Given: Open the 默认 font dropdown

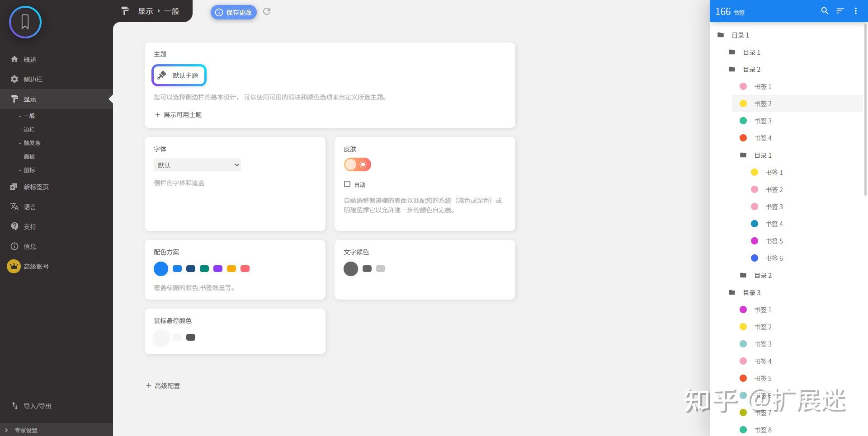Looking at the screenshot, I should tap(197, 164).
